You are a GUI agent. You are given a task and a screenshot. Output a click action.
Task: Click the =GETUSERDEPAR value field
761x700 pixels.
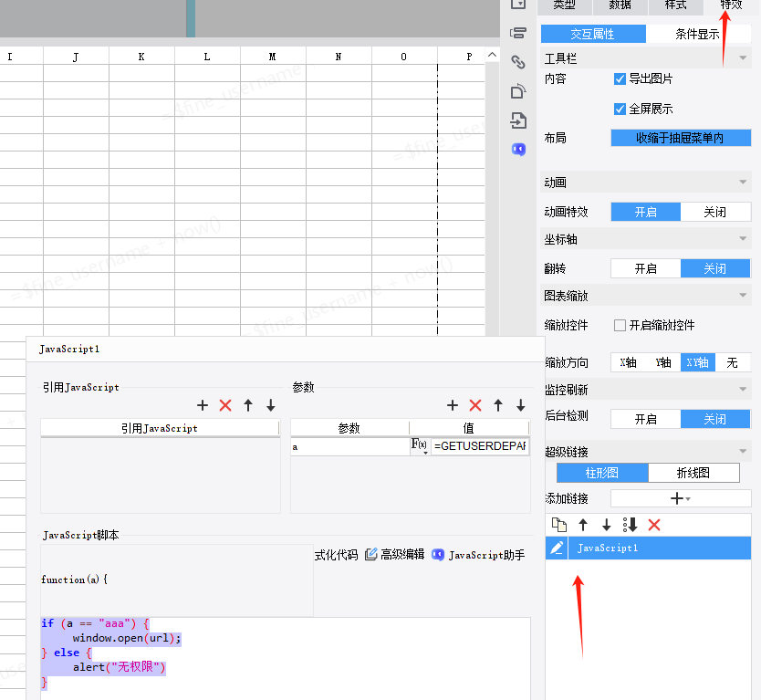click(x=480, y=446)
